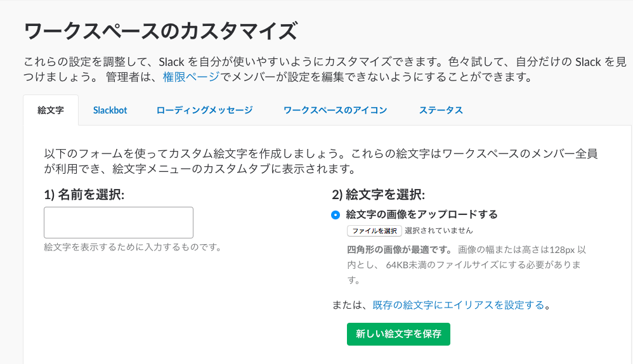Click the green 新しい絵文字を保存 button
633x364 pixels.
pyautogui.click(x=398, y=334)
